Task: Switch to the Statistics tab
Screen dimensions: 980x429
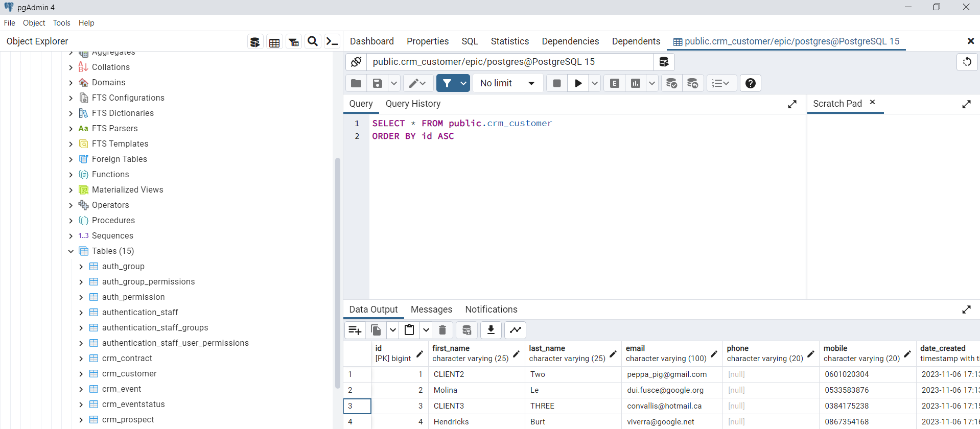Action: point(510,41)
